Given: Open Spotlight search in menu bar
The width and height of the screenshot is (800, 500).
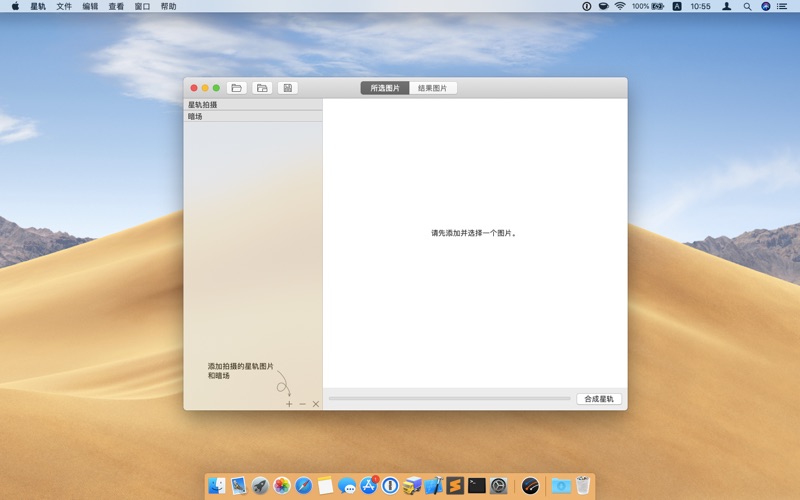Looking at the screenshot, I should click(x=747, y=6).
